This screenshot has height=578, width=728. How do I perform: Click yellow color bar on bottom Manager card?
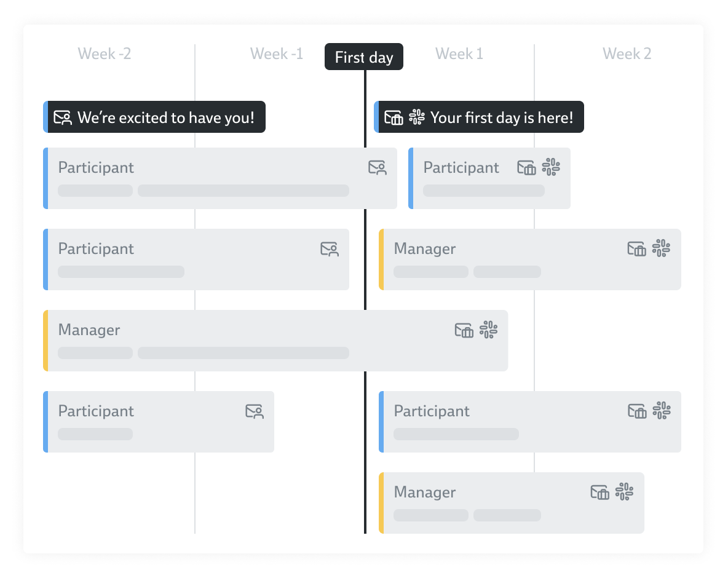381,503
